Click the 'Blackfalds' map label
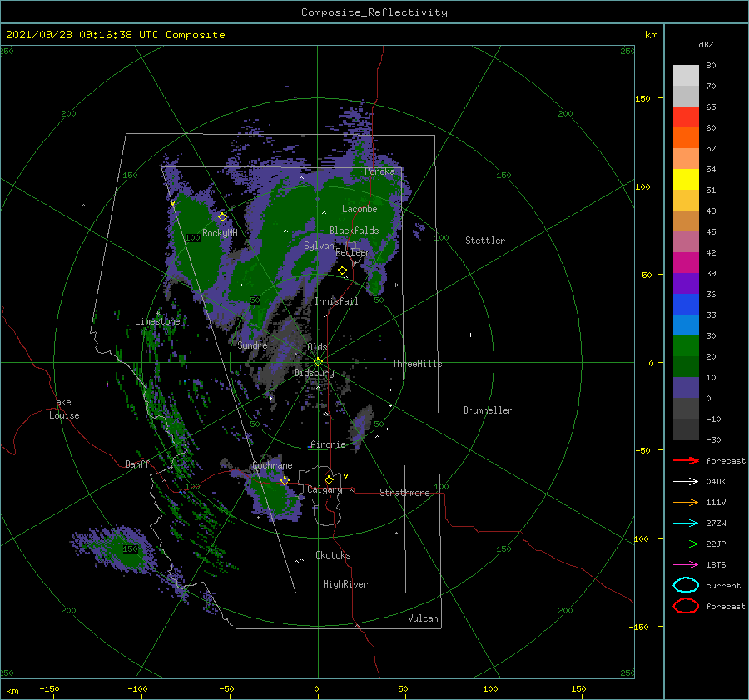Image resolution: width=749 pixels, height=700 pixels. pyautogui.click(x=354, y=231)
